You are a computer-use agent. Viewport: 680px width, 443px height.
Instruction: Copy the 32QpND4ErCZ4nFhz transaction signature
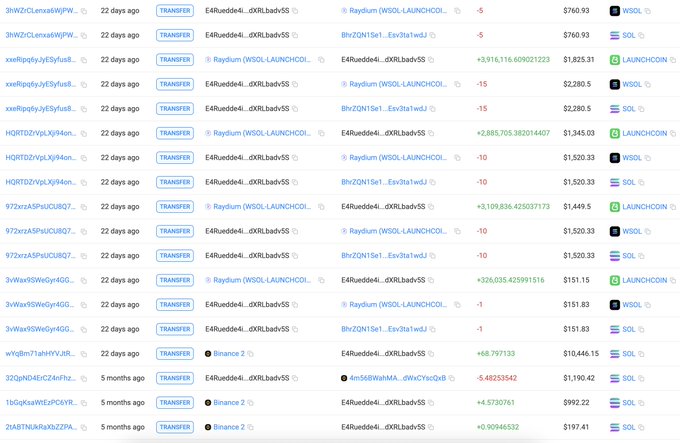83,378
